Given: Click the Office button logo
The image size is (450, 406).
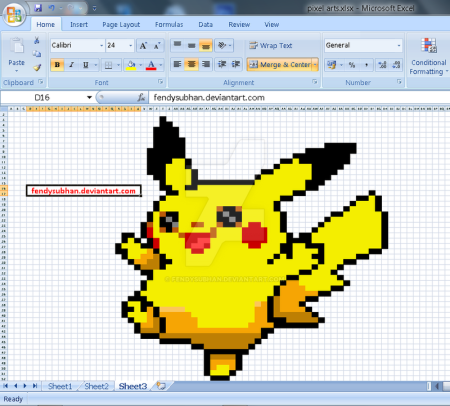Looking at the screenshot, I should click(14, 14).
